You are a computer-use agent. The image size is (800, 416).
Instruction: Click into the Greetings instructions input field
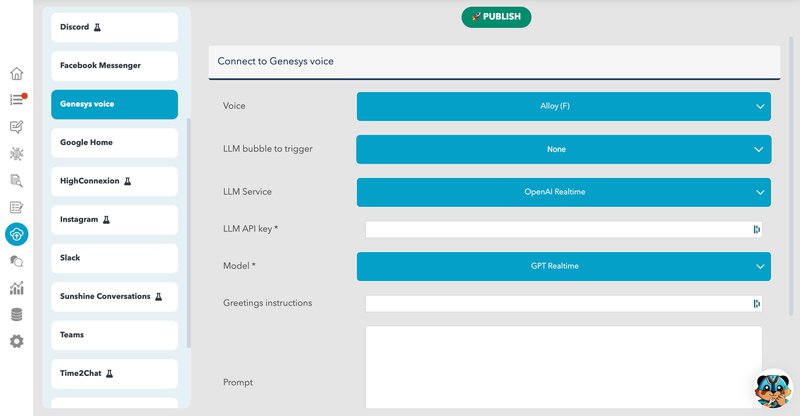point(564,304)
